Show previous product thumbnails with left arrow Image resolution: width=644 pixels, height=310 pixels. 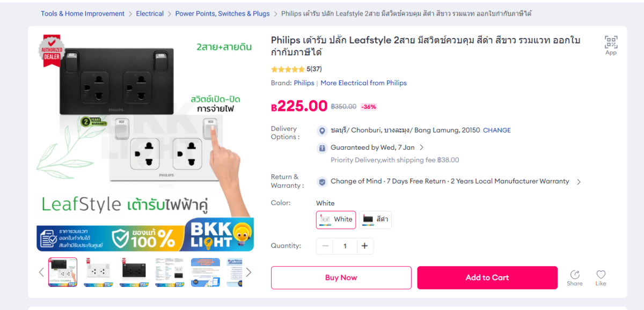[41, 272]
